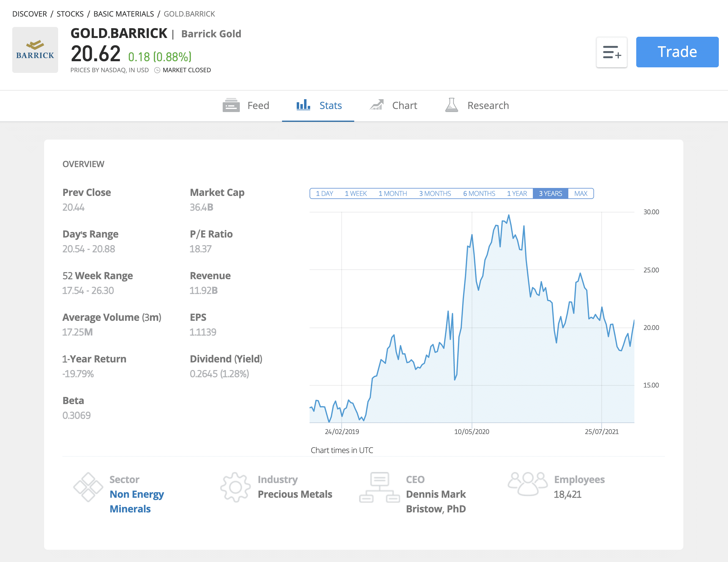The image size is (728, 562).
Task: Click the Day's Range value 20.54 - 20.88
Action: click(x=89, y=249)
